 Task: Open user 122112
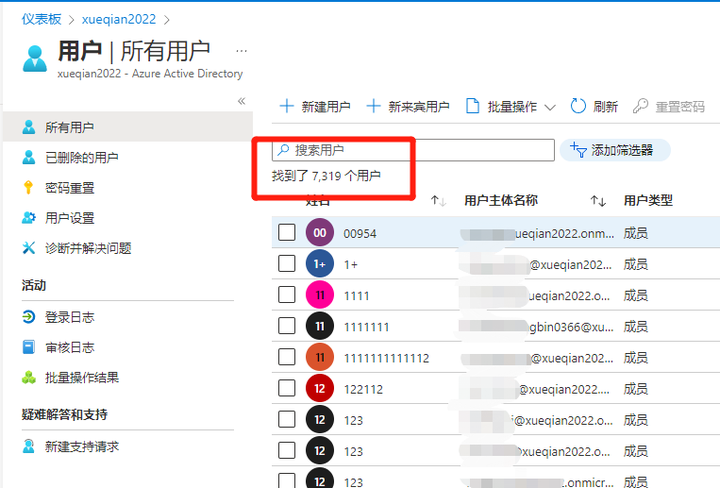tap(363, 389)
